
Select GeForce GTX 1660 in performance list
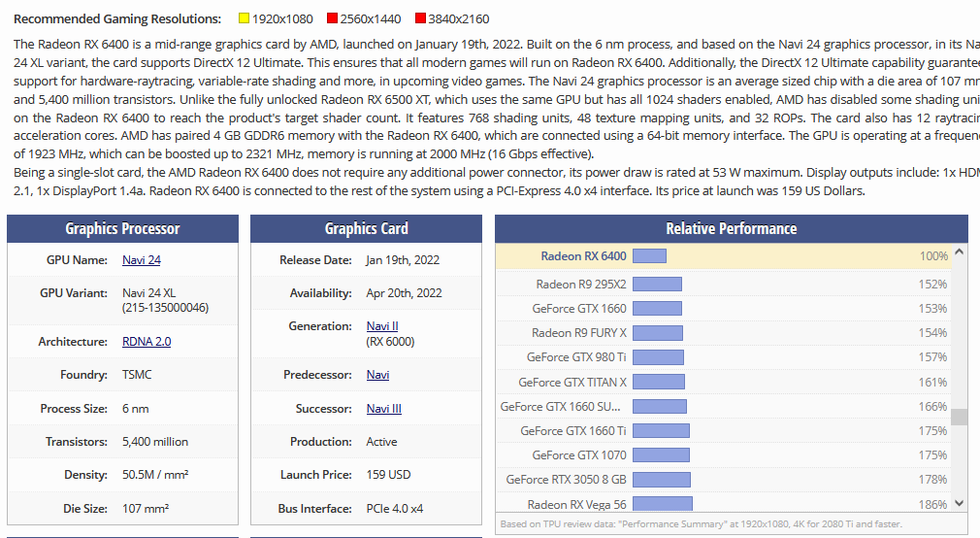[723, 309]
